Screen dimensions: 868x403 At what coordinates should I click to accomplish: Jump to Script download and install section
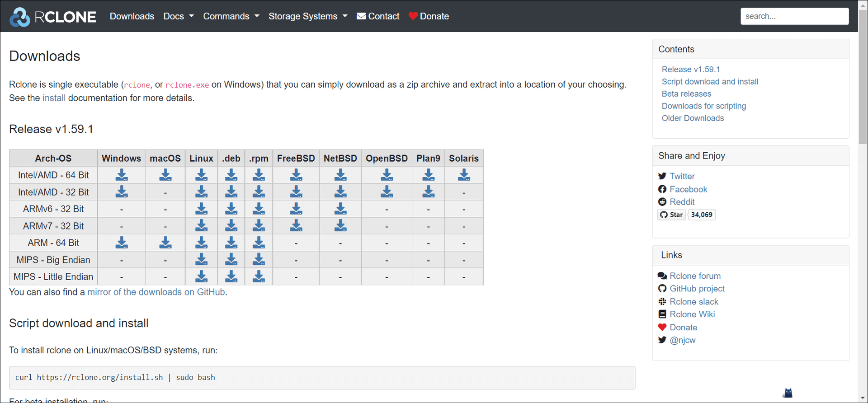click(x=710, y=82)
